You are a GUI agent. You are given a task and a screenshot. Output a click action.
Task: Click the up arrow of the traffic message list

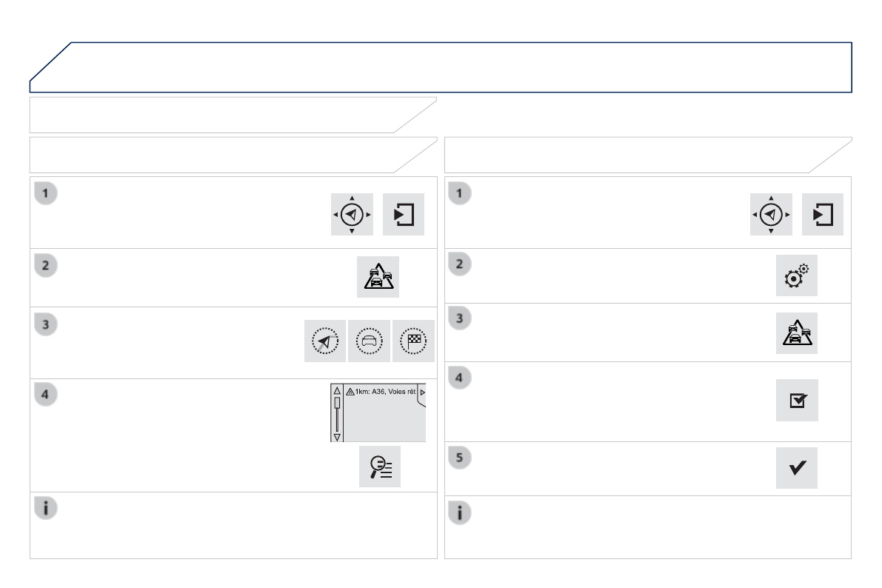[337, 390]
